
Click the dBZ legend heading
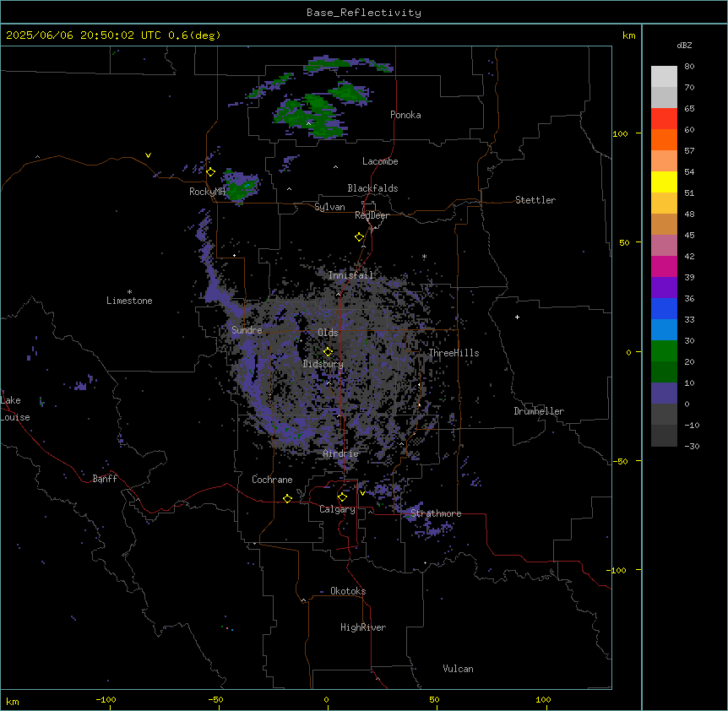pos(684,46)
